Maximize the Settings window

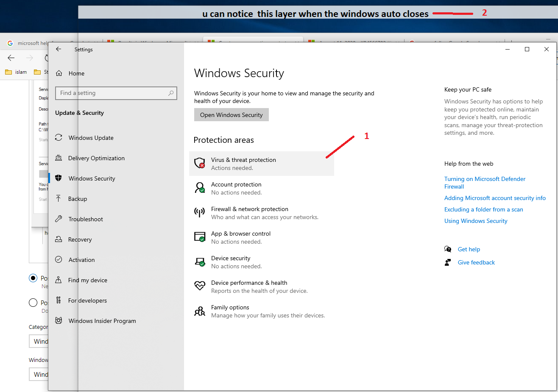527,49
